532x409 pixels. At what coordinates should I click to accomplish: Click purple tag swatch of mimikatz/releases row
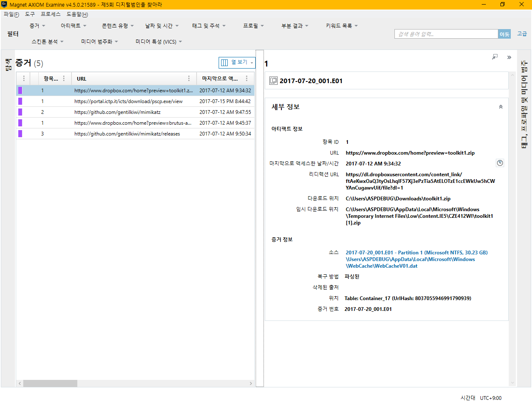(x=20, y=133)
